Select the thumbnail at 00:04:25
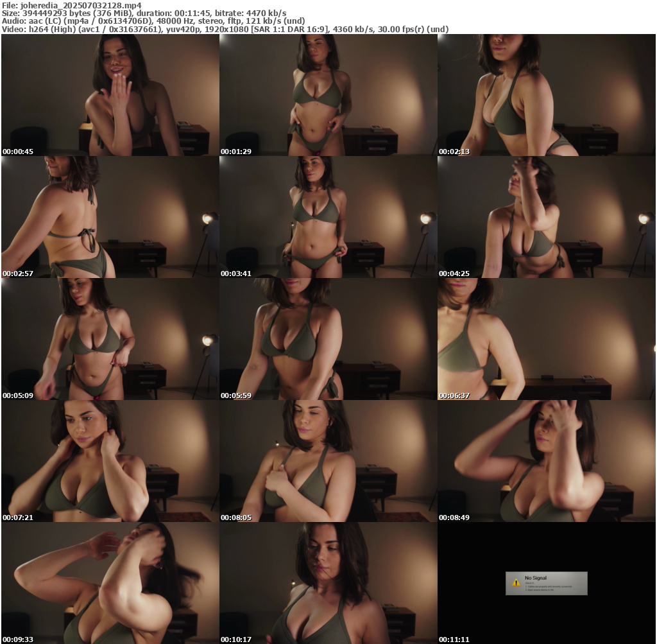657x644 pixels. tap(547, 217)
